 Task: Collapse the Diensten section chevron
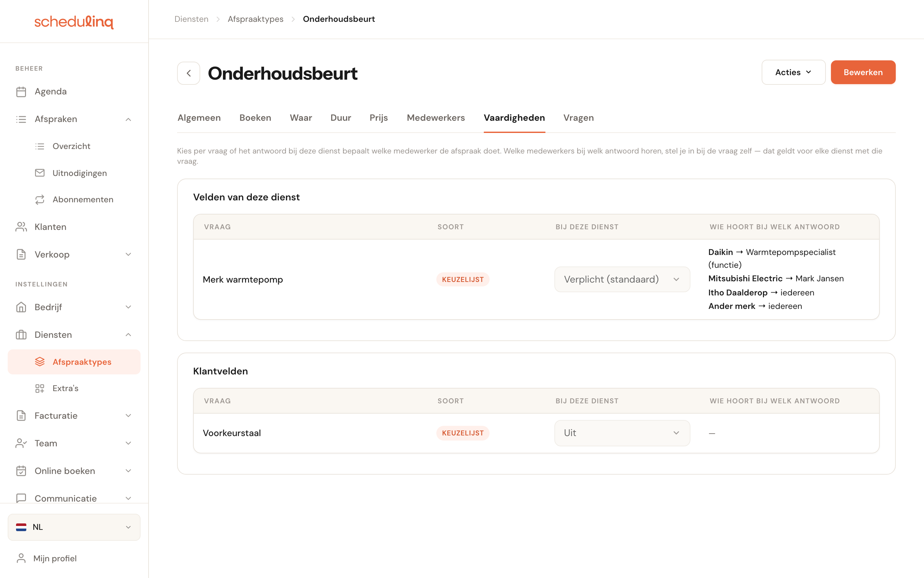click(128, 335)
